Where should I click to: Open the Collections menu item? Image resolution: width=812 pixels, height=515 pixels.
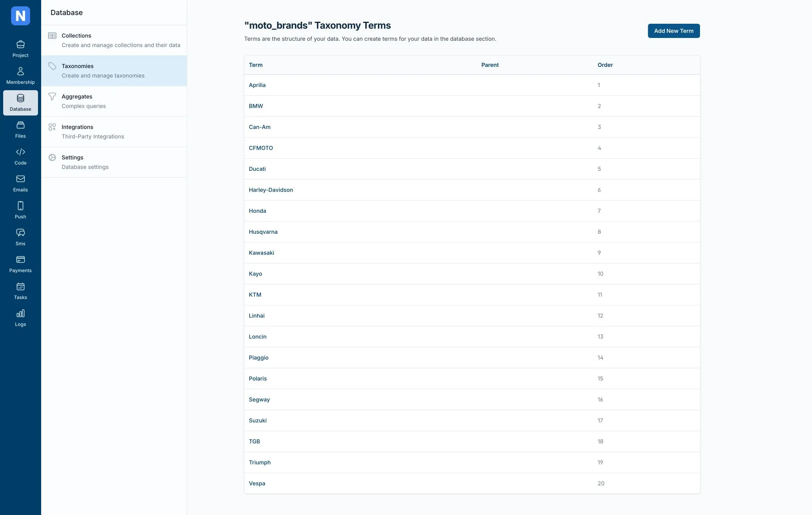pyautogui.click(x=114, y=40)
